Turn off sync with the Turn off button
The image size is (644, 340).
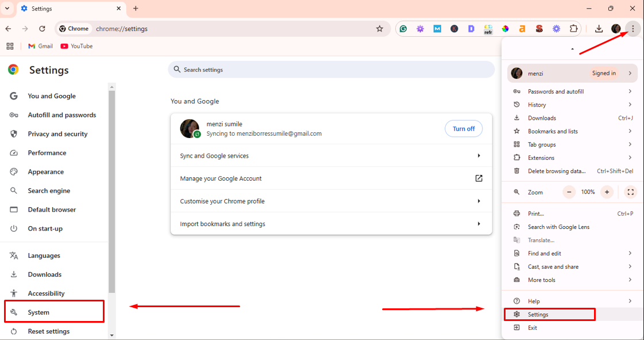tap(463, 129)
